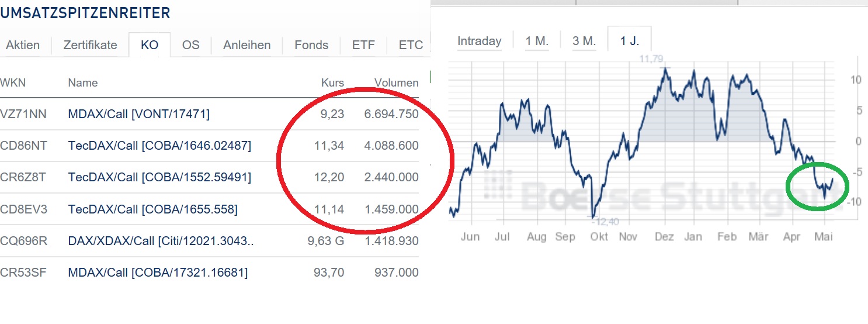Screen dimensions: 868x324
Task: Click TecDAX/Call [COBA/1552.59491] entry
Action: pyautogui.click(x=159, y=177)
